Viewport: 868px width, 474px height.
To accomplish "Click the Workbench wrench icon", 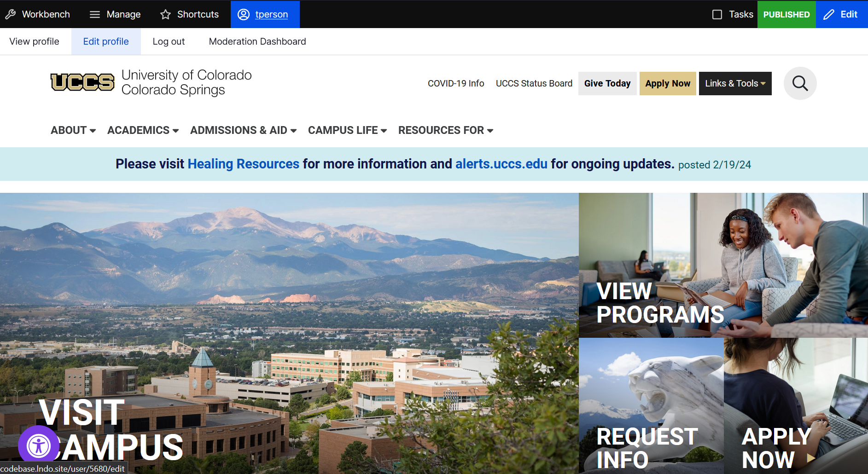I will 11,14.
